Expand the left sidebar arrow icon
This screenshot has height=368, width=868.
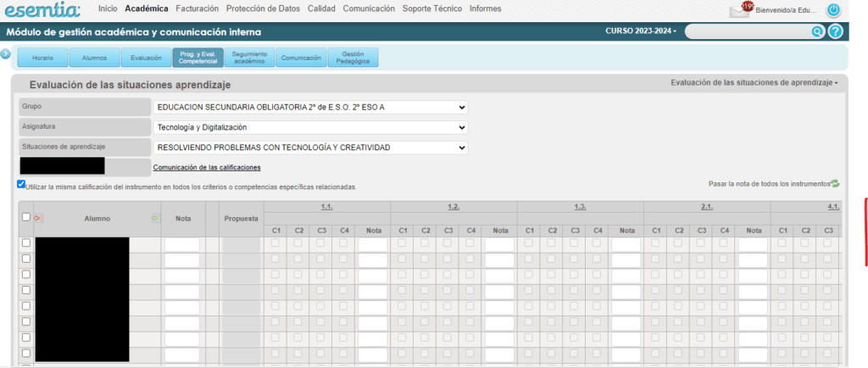click(6, 54)
